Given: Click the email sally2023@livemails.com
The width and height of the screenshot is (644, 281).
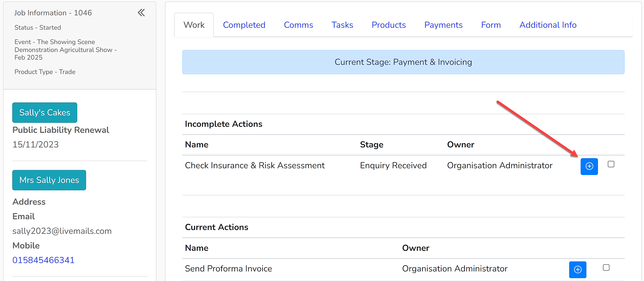Looking at the screenshot, I should [x=62, y=231].
